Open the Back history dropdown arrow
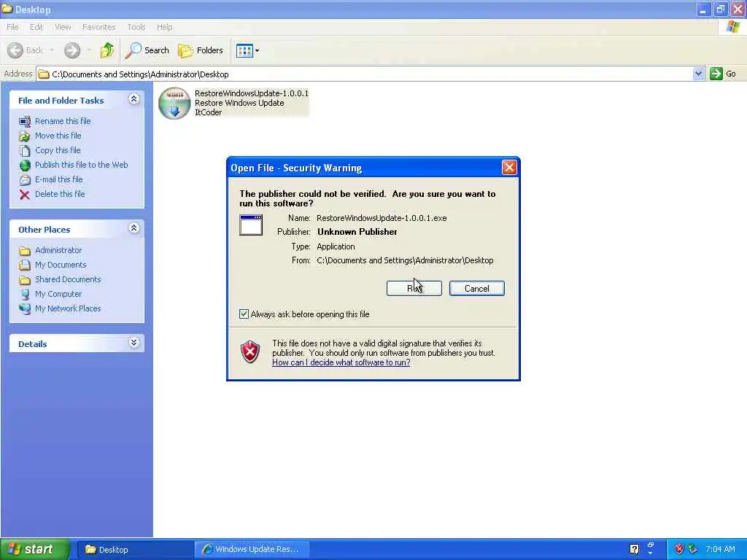The width and height of the screenshot is (747, 560). pos(52,50)
